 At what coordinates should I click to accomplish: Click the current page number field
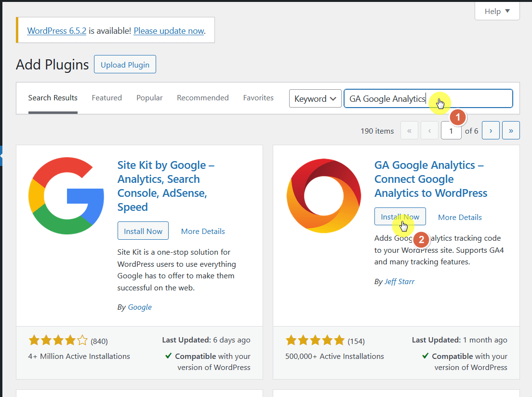pos(451,131)
